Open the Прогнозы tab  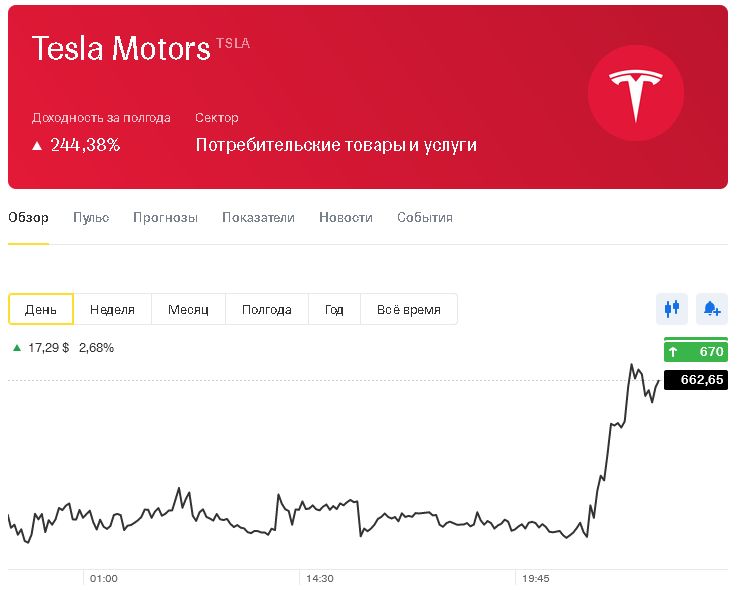(165, 218)
